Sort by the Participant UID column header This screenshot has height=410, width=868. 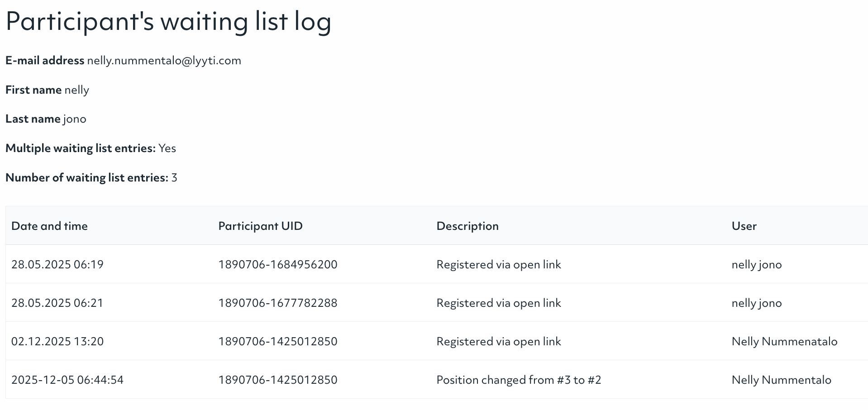point(260,226)
